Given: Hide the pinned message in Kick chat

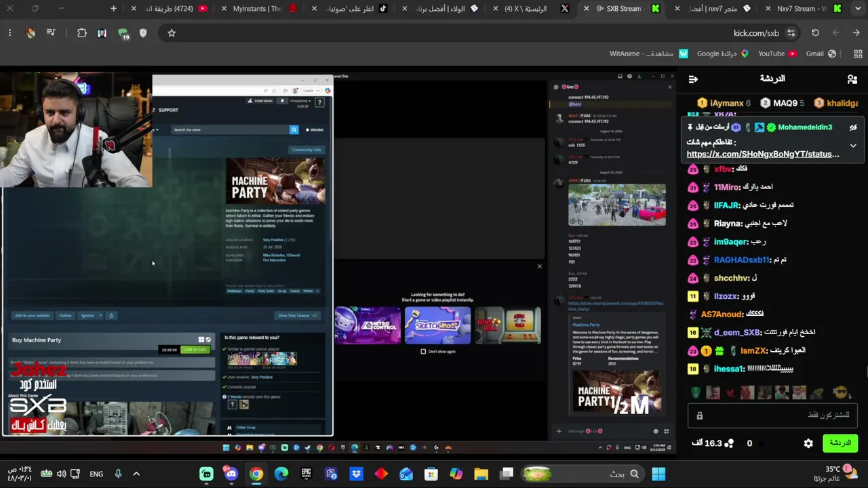Looking at the screenshot, I should [853, 127].
